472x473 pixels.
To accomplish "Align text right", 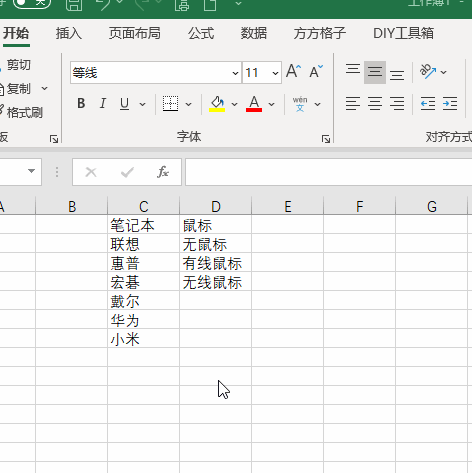I will tap(397, 104).
